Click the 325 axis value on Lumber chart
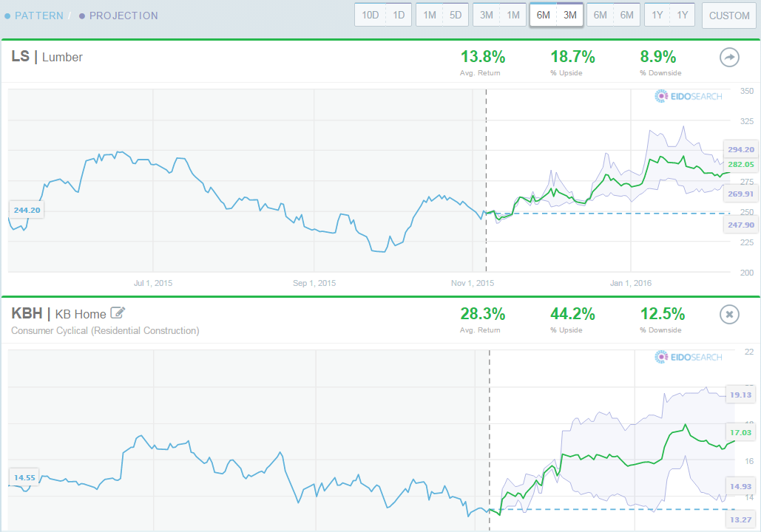The image size is (761, 532). pos(747,121)
